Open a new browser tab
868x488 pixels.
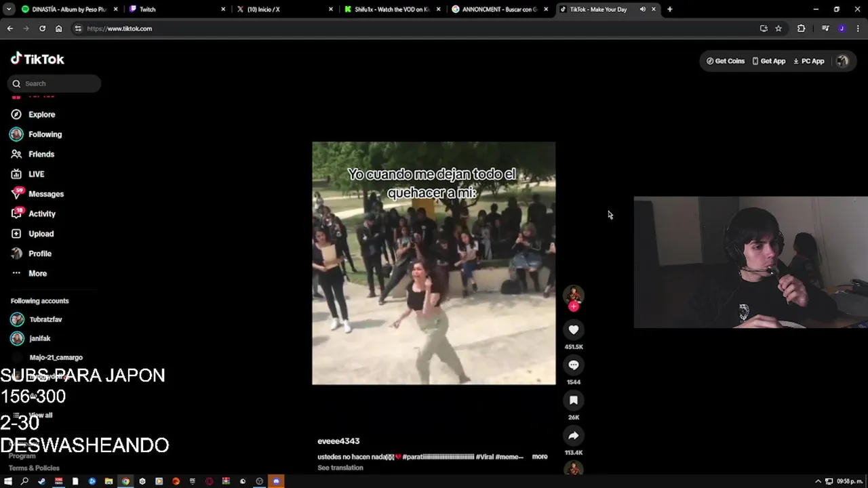(x=669, y=9)
